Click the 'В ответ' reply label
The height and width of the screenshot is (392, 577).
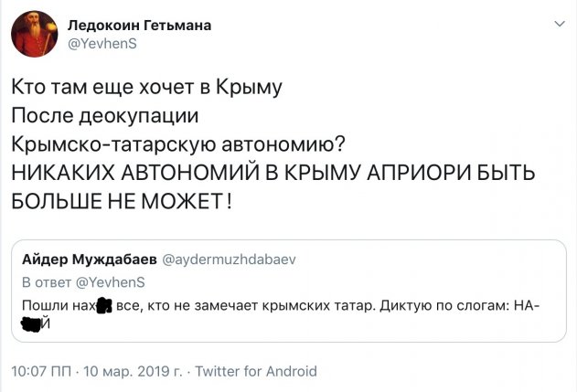click(48, 281)
